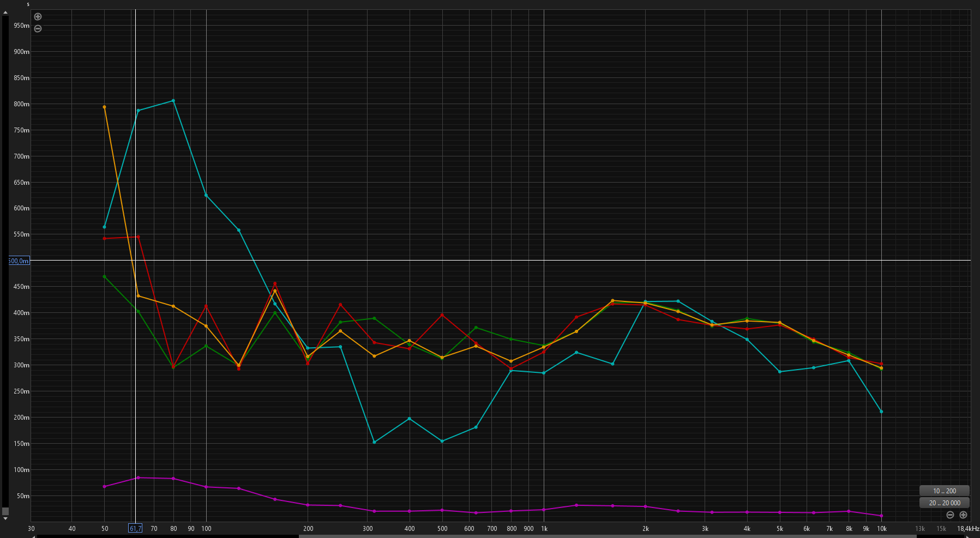This screenshot has height=538, width=980.
Task: Select the cyan curve end point at 10k
Action: click(881, 412)
